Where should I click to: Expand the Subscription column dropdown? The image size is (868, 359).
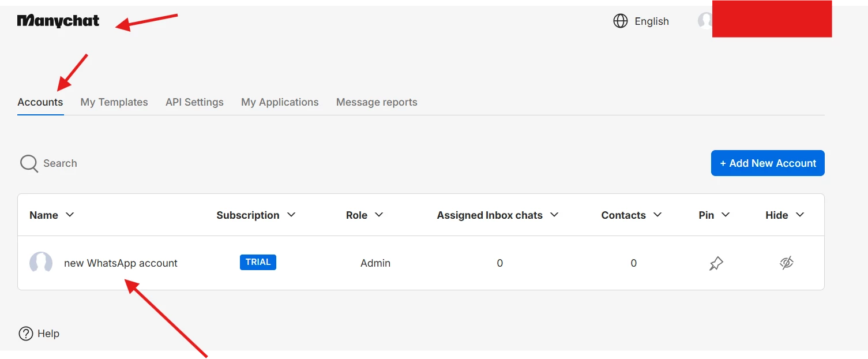(x=291, y=215)
